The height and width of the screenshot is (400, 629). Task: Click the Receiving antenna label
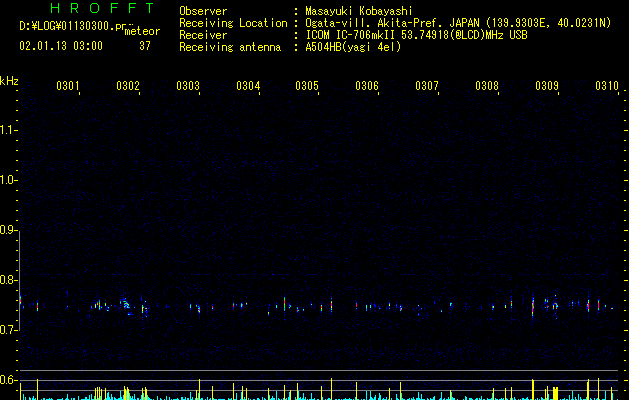point(230,47)
